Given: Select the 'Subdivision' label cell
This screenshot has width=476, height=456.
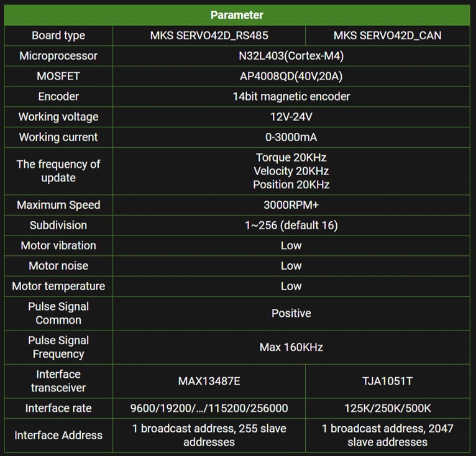Looking at the screenshot, I should (58, 226).
